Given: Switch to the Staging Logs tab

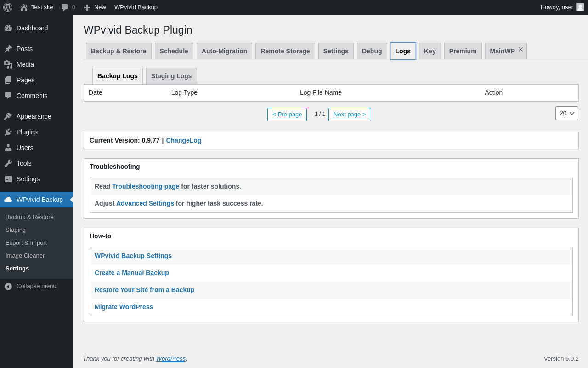Looking at the screenshot, I should 171,76.
